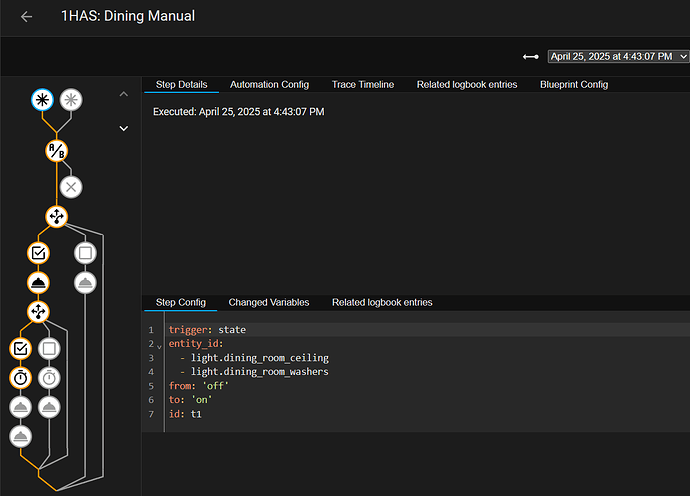The height and width of the screenshot is (496, 690).
Task: Click the '1HAS: Dining Manual' page title
Action: point(128,16)
